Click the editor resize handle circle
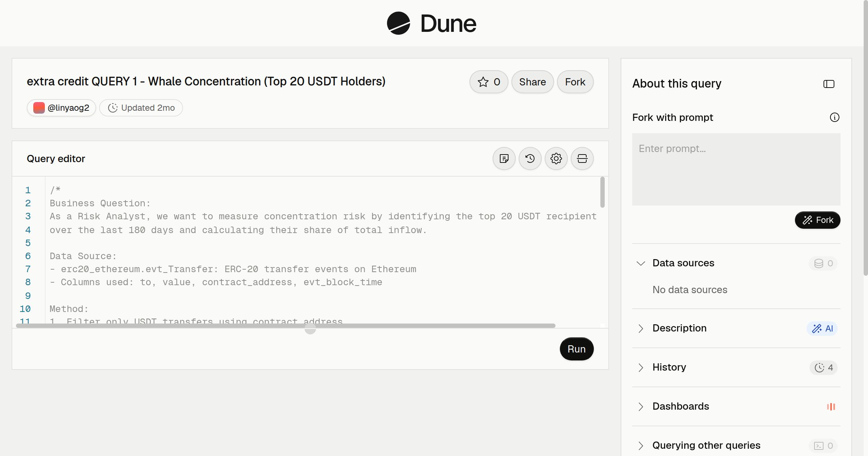 tap(310, 329)
